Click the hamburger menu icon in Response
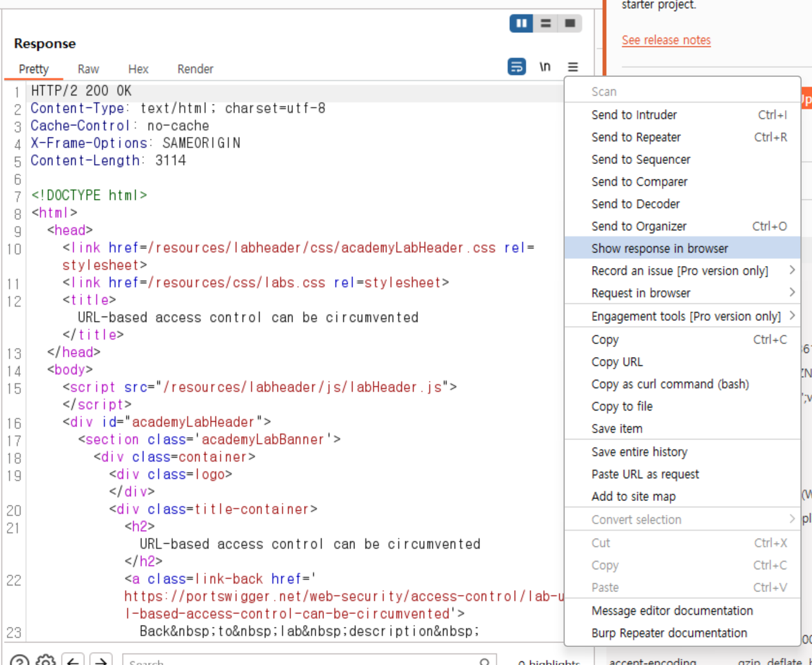Screen dimensions: 812x665 coord(573,66)
